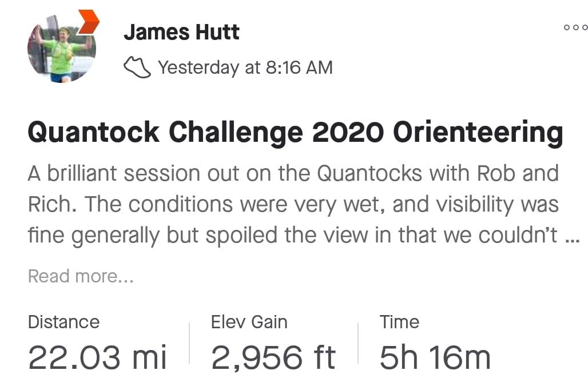Click the Time label
588x386 pixels.
(x=399, y=323)
